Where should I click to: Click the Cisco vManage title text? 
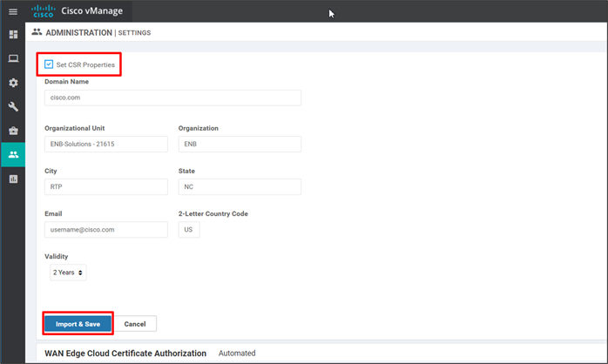tap(92, 10)
